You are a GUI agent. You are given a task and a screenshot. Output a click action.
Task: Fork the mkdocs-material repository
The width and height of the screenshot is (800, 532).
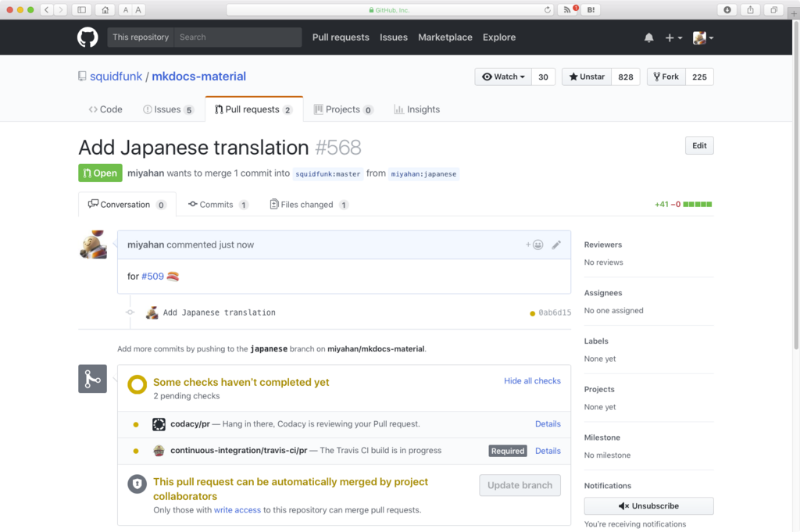coord(666,77)
